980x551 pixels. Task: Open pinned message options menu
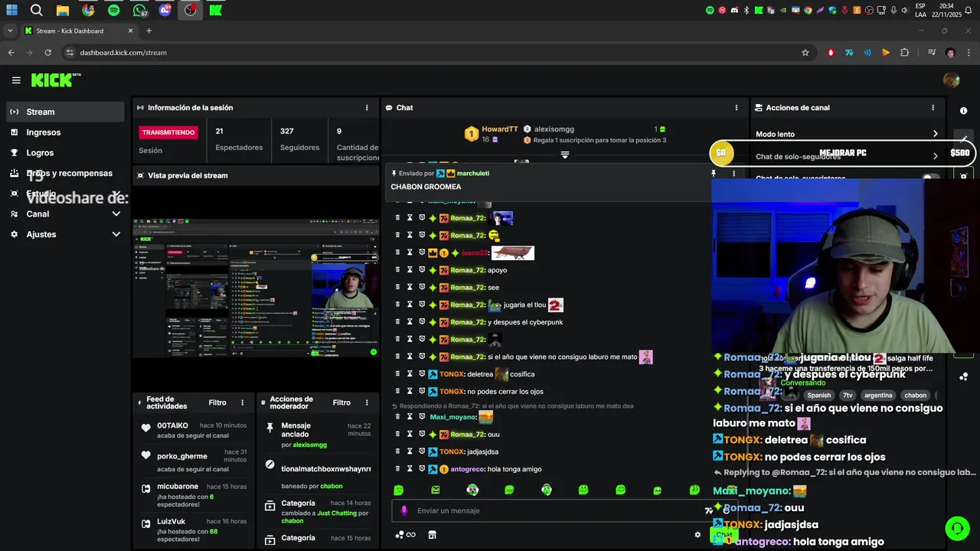pos(733,174)
